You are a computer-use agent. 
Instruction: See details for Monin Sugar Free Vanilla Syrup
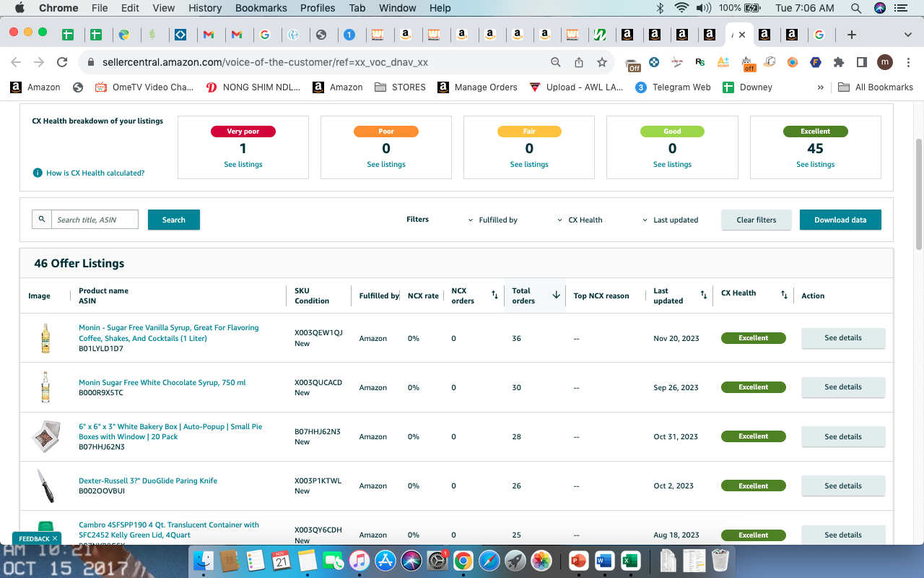[x=843, y=337]
